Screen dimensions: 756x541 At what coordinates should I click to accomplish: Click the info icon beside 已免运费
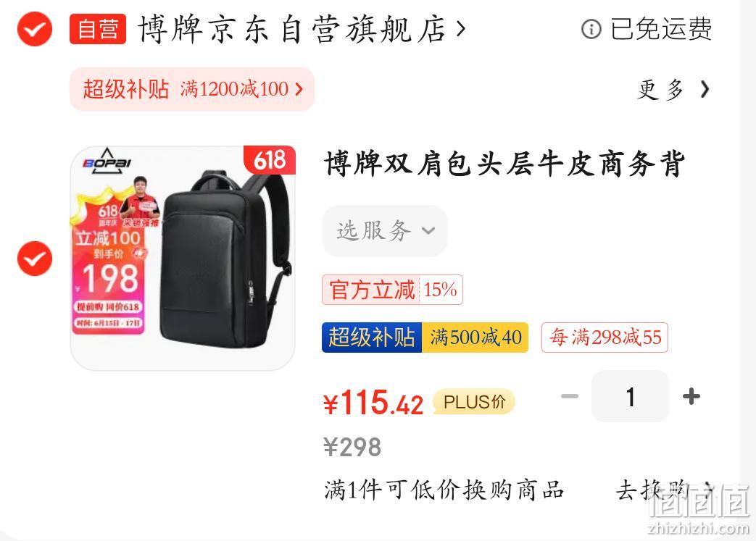tap(591, 29)
